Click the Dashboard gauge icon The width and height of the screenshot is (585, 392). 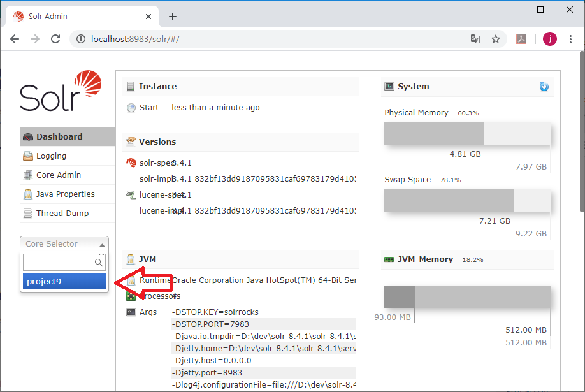tap(28, 137)
